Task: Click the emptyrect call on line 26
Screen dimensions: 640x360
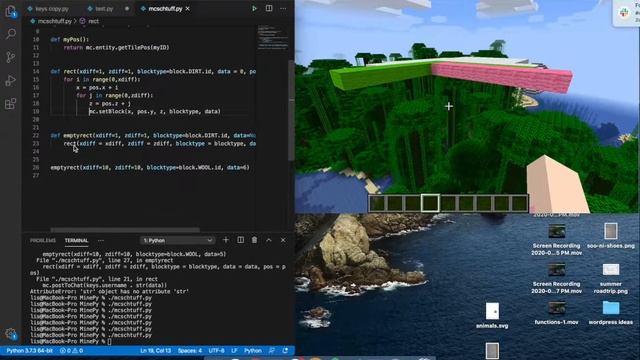Action: 150,167
